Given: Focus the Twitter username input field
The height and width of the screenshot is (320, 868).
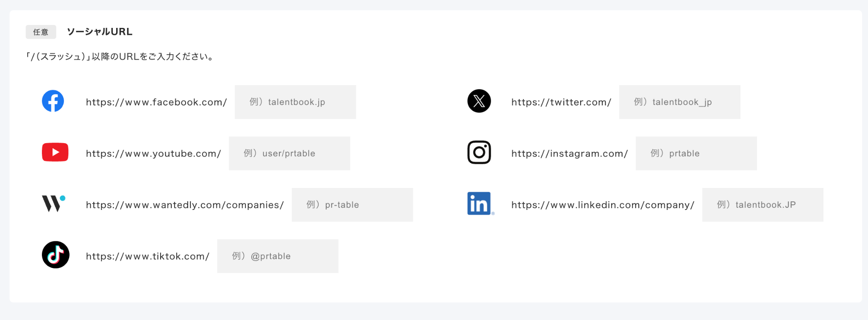Looking at the screenshot, I should click(x=679, y=102).
